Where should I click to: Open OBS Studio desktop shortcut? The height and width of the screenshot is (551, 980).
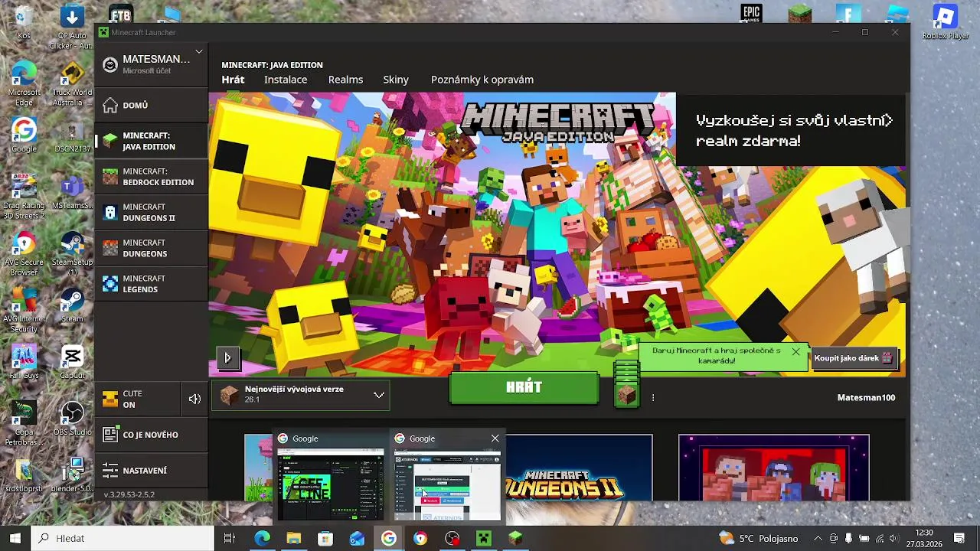click(71, 419)
